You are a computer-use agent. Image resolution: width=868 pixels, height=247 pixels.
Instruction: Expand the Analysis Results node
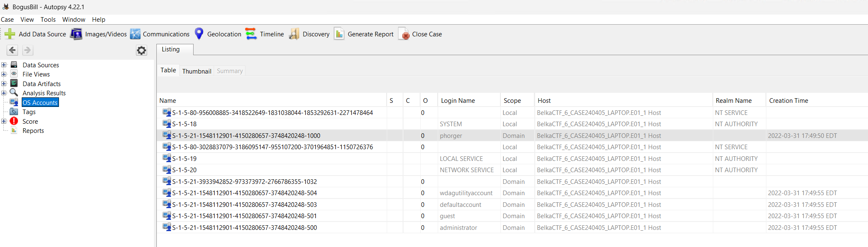pos(4,93)
